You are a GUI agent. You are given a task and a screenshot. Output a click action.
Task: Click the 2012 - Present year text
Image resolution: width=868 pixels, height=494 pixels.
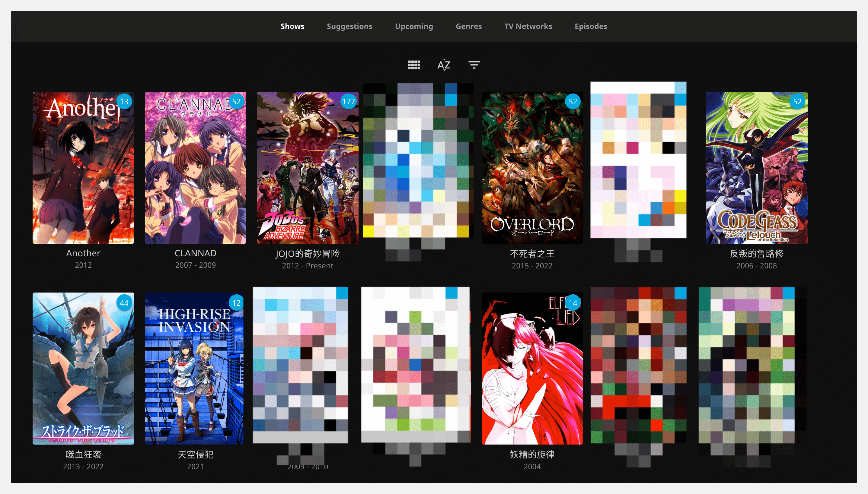[x=308, y=266]
